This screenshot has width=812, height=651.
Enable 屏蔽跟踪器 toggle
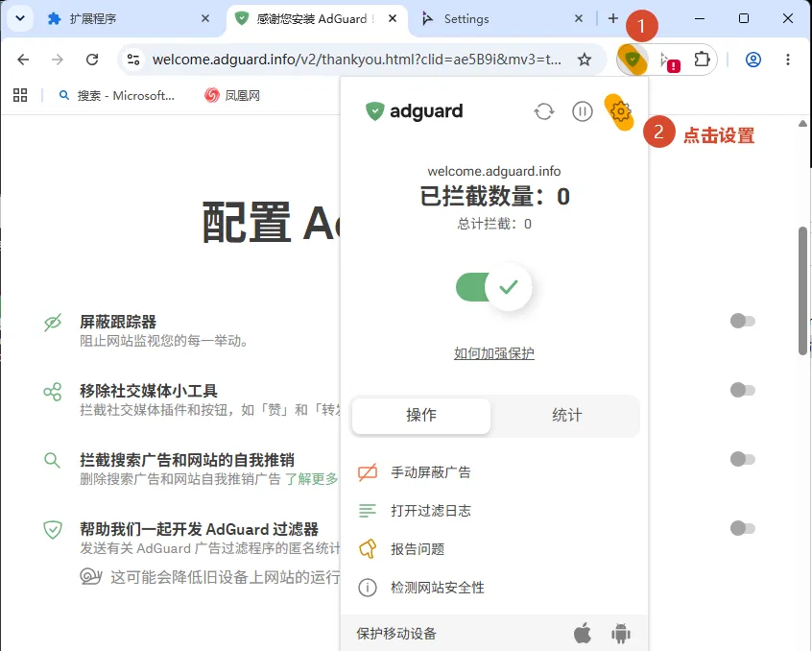click(x=743, y=321)
